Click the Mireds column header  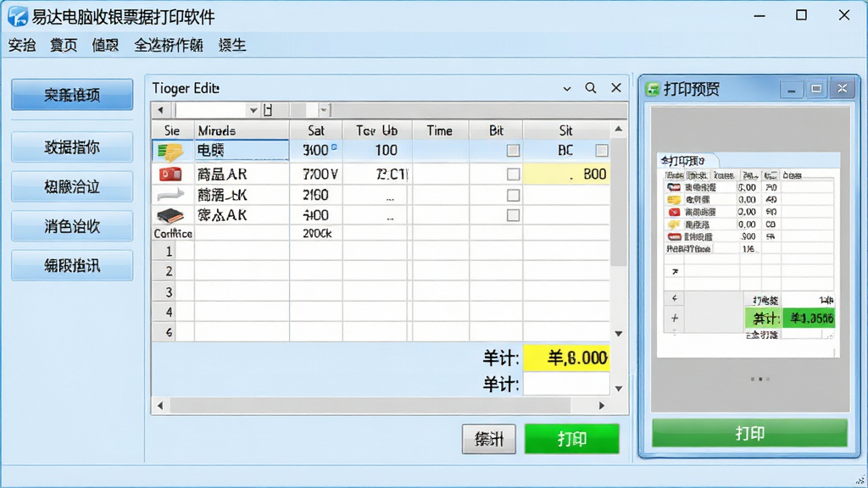pos(242,130)
